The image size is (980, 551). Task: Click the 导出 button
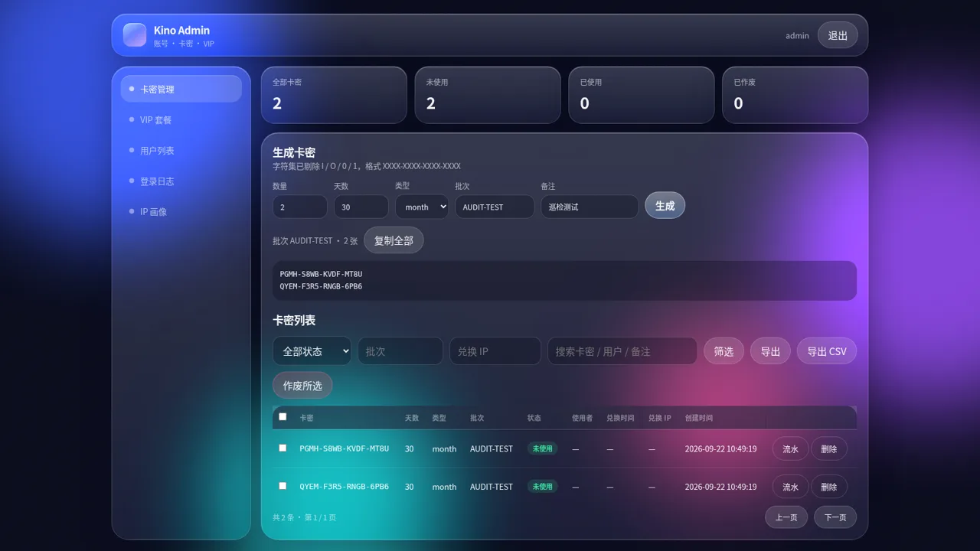tap(770, 350)
